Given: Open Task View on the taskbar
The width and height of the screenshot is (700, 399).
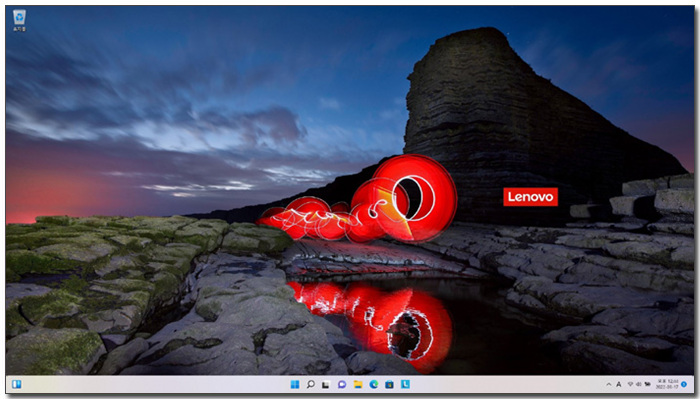Looking at the screenshot, I should 326,384.
